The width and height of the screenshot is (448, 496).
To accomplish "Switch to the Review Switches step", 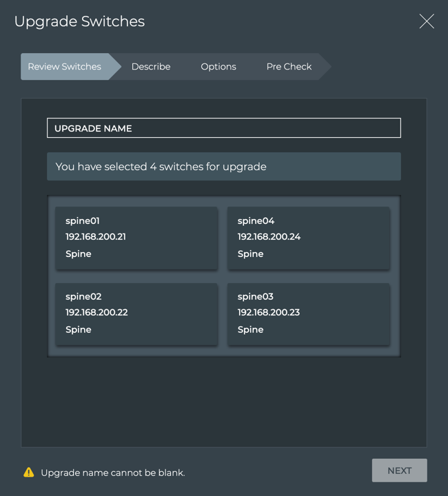I will [x=65, y=67].
